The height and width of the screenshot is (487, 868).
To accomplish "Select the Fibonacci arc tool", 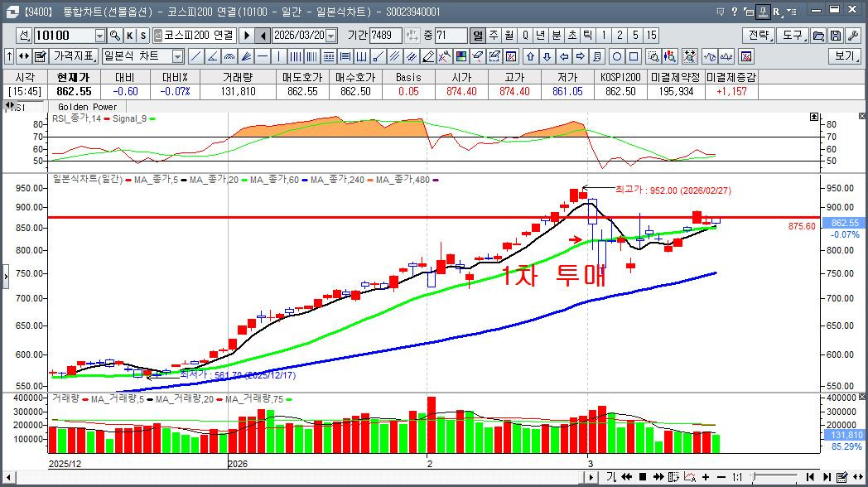I will [229, 55].
